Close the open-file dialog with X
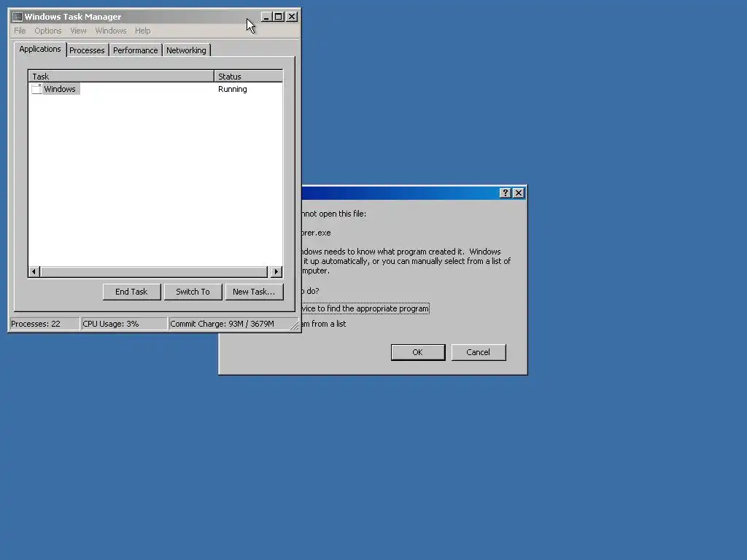Image resolution: width=747 pixels, height=560 pixels. (x=519, y=192)
